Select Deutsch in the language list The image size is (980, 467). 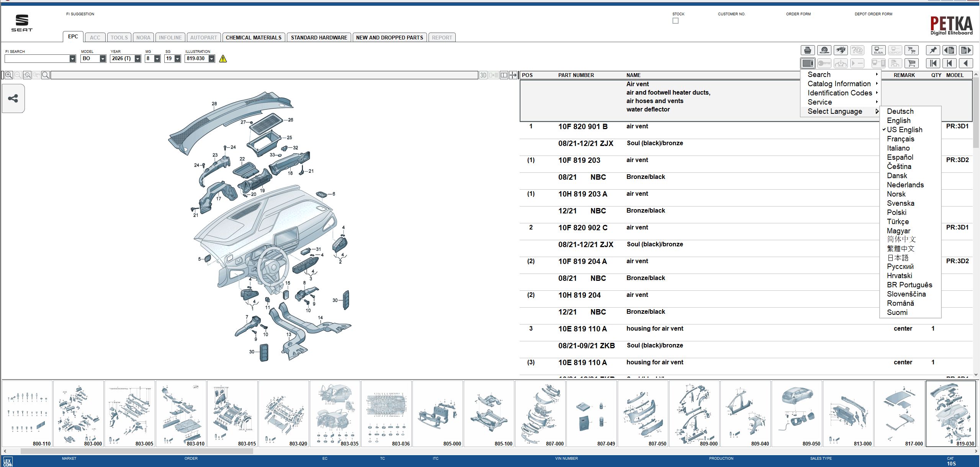(x=901, y=111)
